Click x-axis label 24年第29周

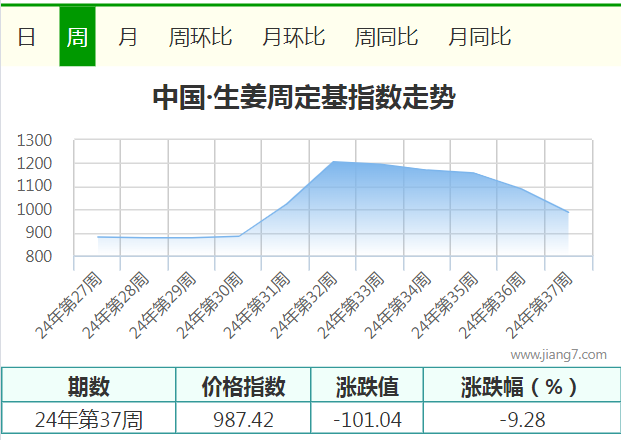pyautogui.click(x=163, y=306)
